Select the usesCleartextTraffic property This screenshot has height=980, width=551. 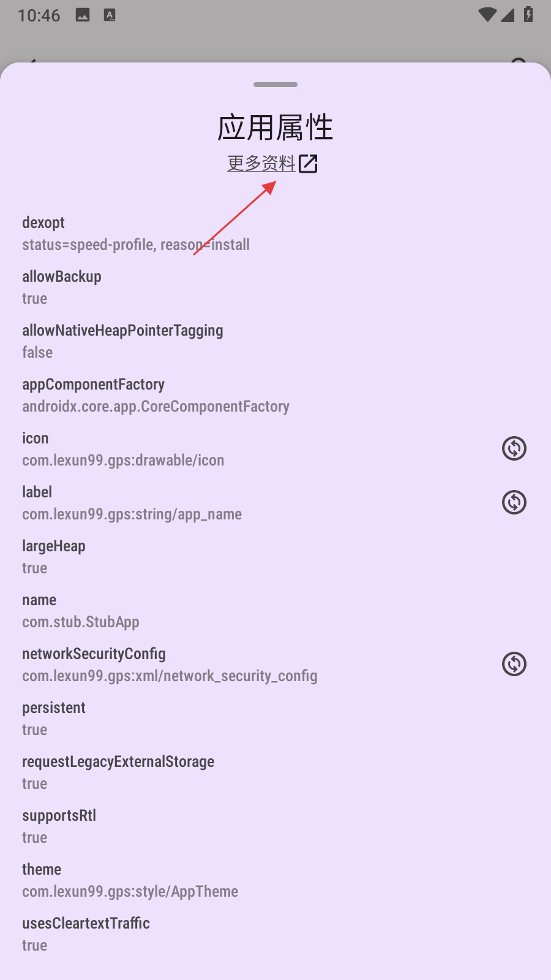[x=86, y=934]
